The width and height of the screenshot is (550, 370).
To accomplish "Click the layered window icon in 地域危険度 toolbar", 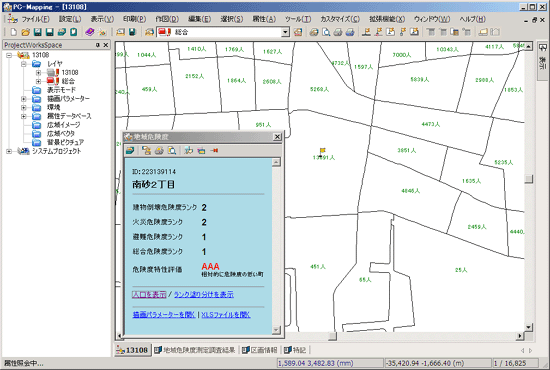I will tap(201, 150).
